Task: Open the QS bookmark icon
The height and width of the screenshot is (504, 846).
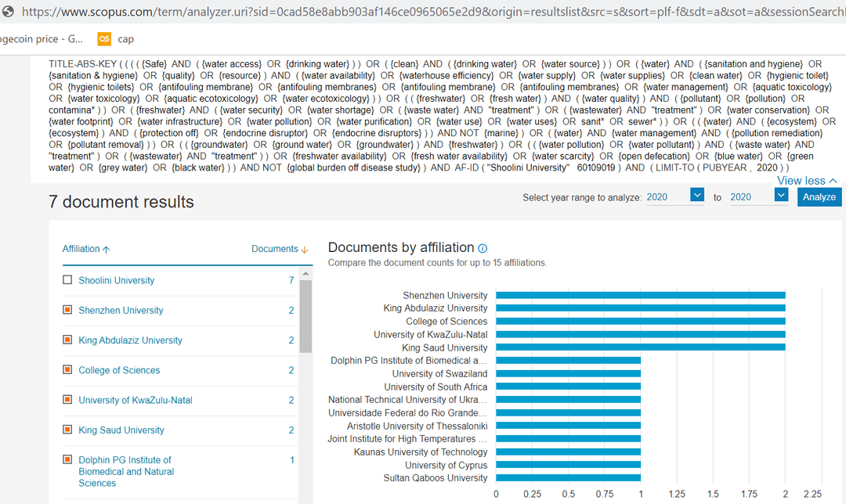Action: pyautogui.click(x=104, y=39)
